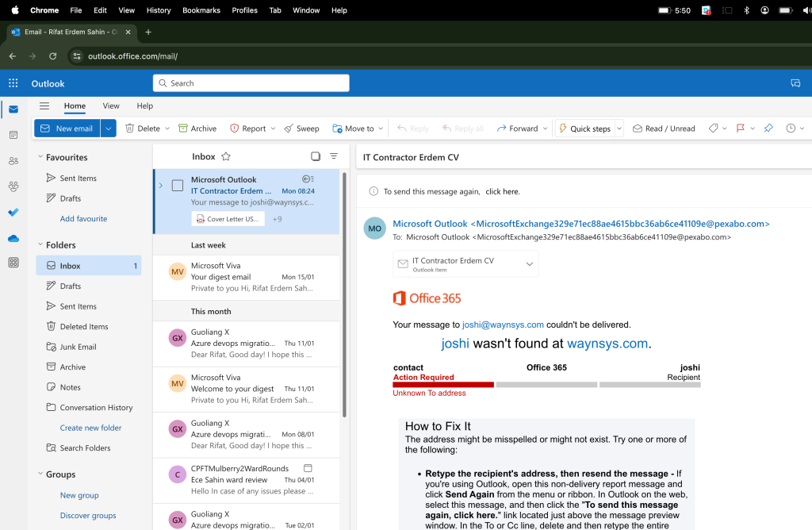Open People in the left rail
Screen dimensions: 812x530
tap(13, 160)
